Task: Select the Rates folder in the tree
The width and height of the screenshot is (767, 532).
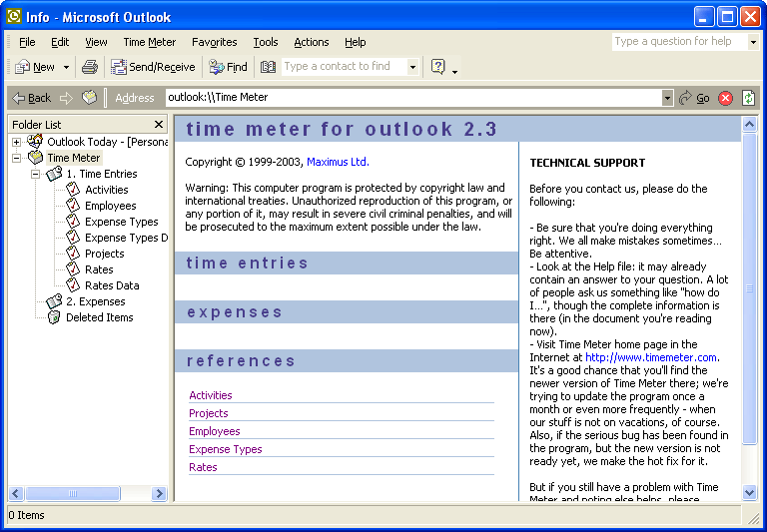Action: [99, 269]
